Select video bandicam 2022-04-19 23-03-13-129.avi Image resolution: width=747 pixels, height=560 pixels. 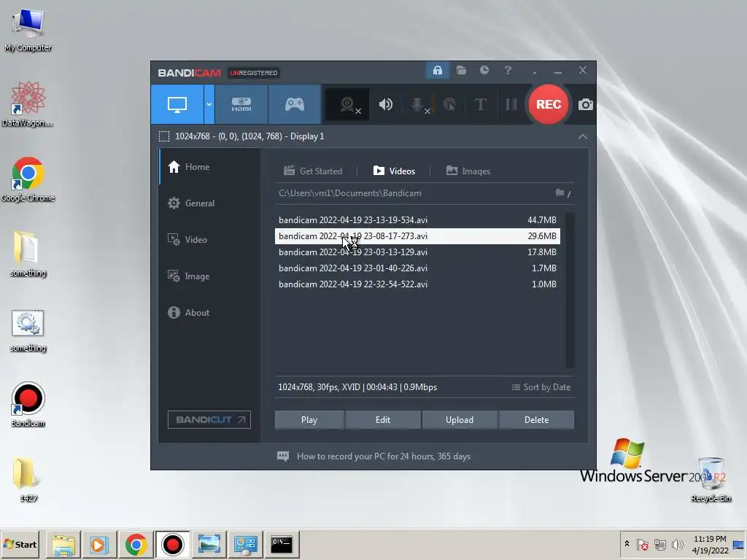(x=417, y=252)
